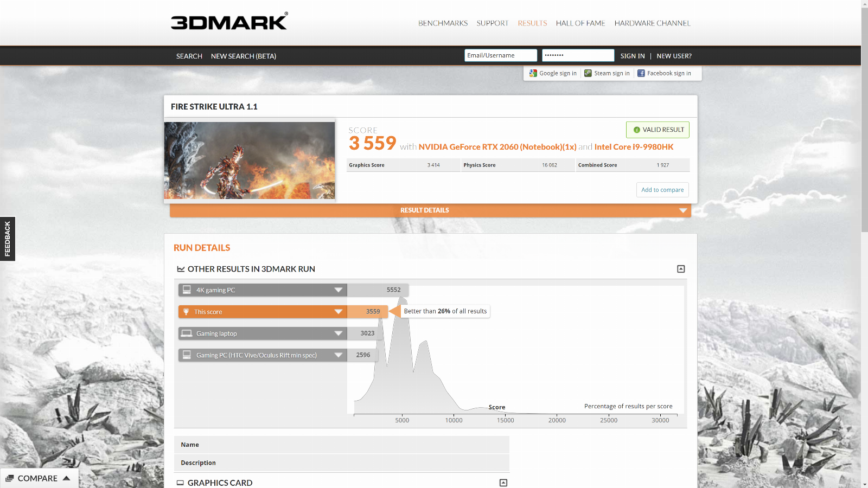Open the Compare panel
The width and height of the screenshot is (868, 488).
click(x=39, y=478)
